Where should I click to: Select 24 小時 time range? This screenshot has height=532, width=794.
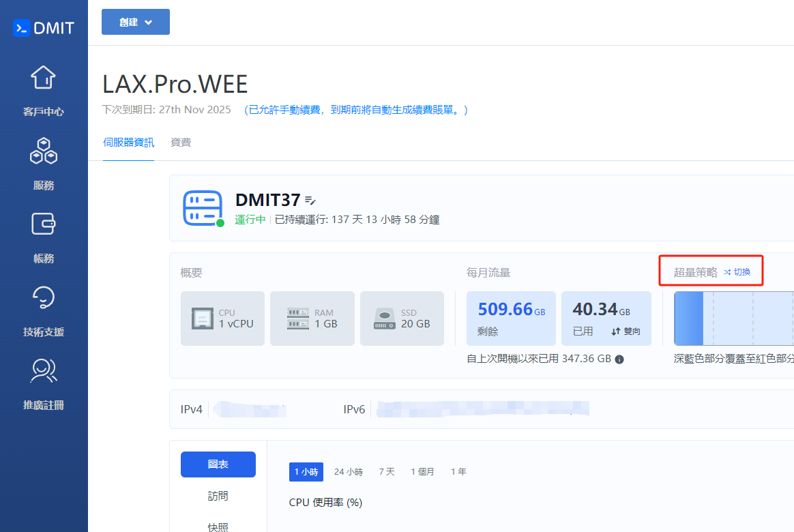click(349, 472)
